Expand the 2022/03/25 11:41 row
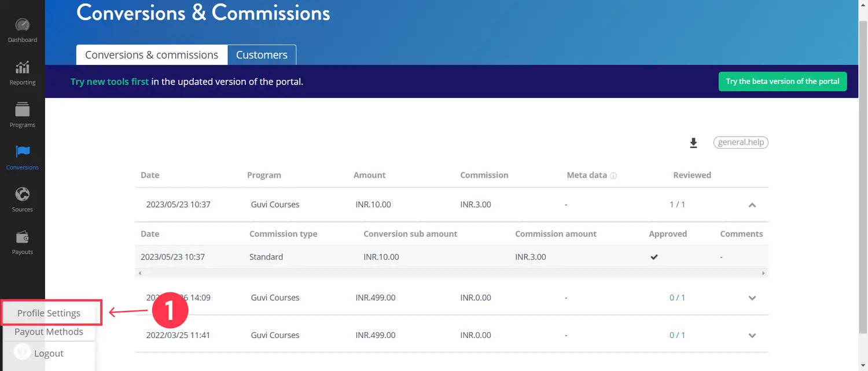 pos(752,336)
